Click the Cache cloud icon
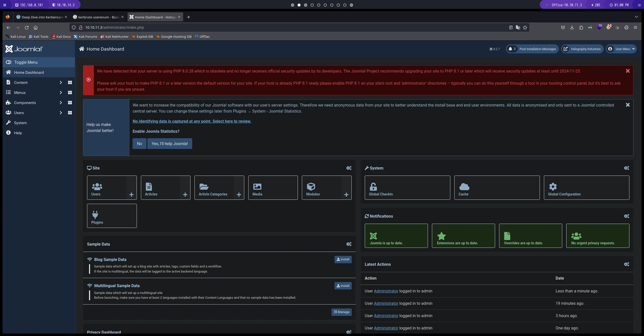 pyautogui.click(x=464, y=187)
